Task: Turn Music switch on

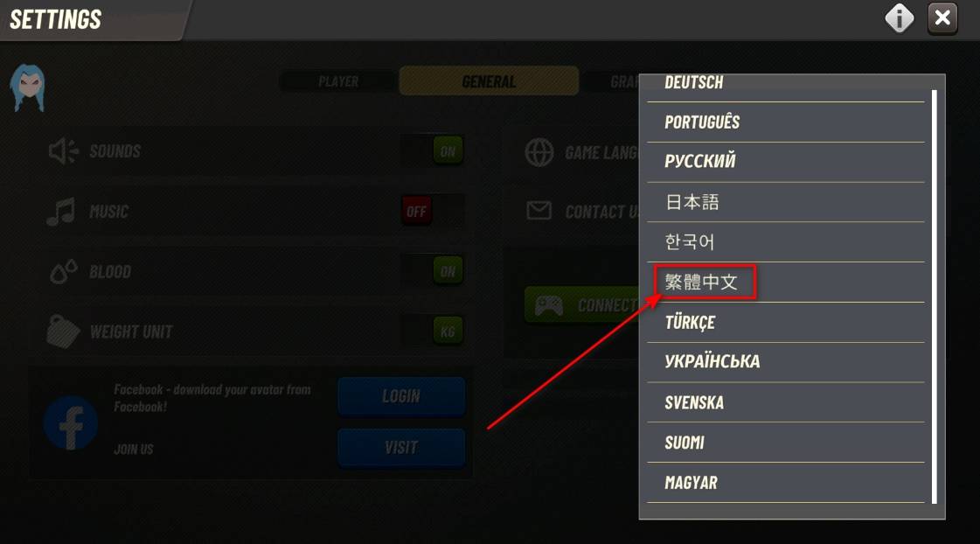Action: tap(433, 212)
